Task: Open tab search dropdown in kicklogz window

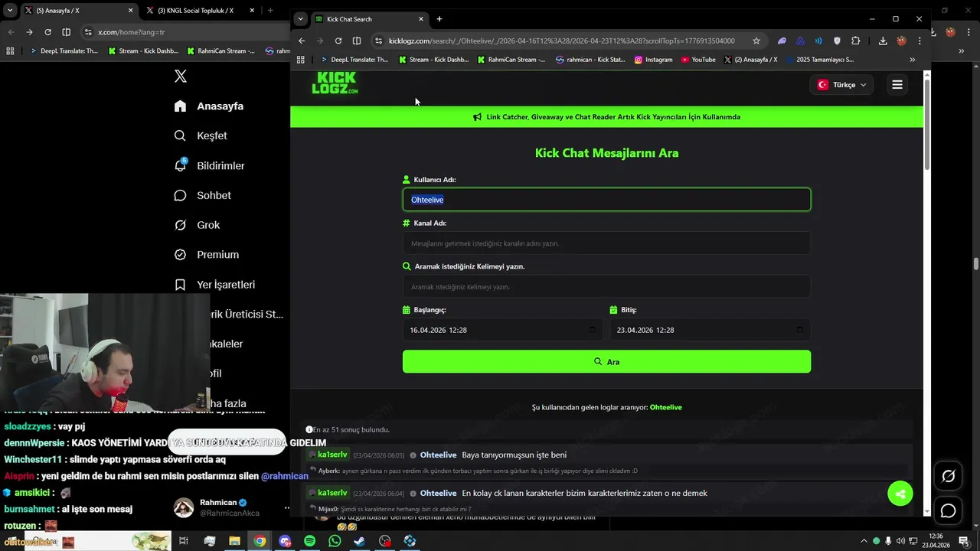Action: point(300,19)
